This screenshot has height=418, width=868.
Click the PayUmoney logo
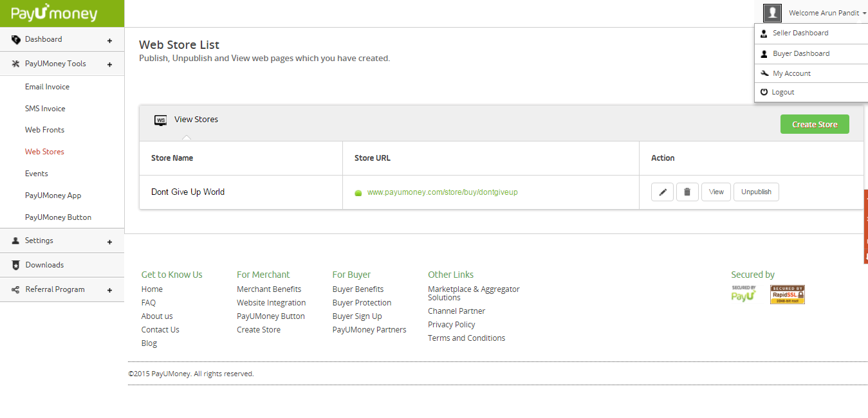point(54,14)
